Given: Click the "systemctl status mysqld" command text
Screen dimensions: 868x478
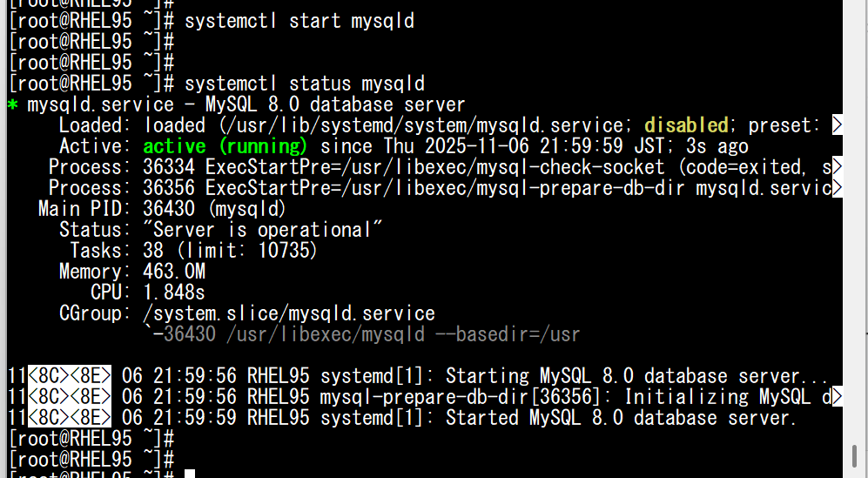Looking at the screenshot, I should pos(305,84).
